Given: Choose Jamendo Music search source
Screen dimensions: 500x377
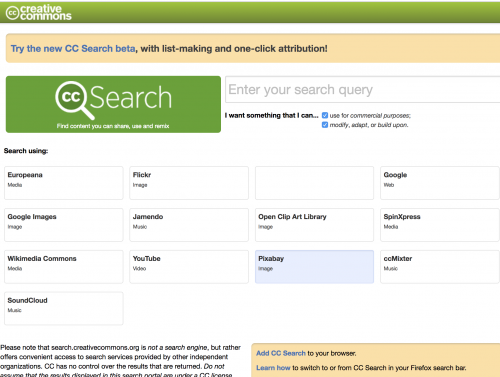Looking at the screenshot, I should pyautogui.click(x=189, y=225).
